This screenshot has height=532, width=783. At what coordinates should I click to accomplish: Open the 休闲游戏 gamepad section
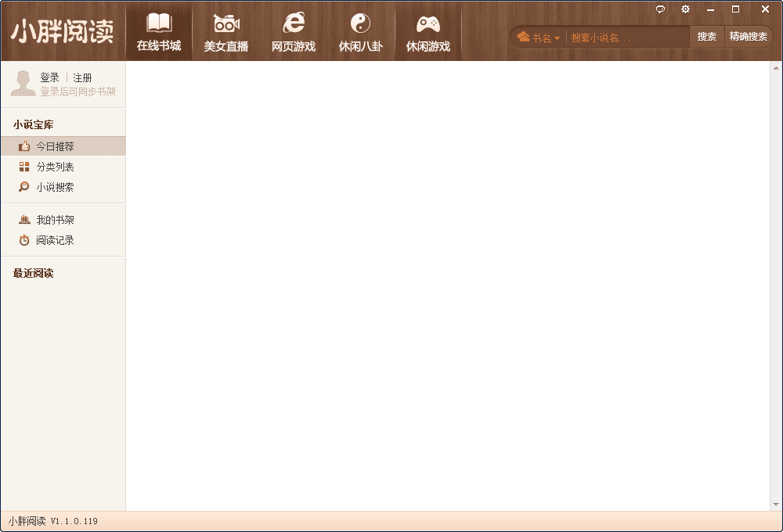(x=428, y=31)
